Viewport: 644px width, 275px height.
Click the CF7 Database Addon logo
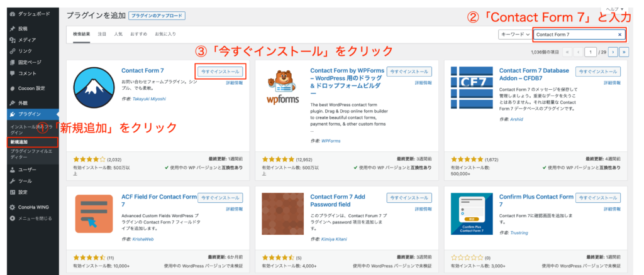tap(471, 87)
